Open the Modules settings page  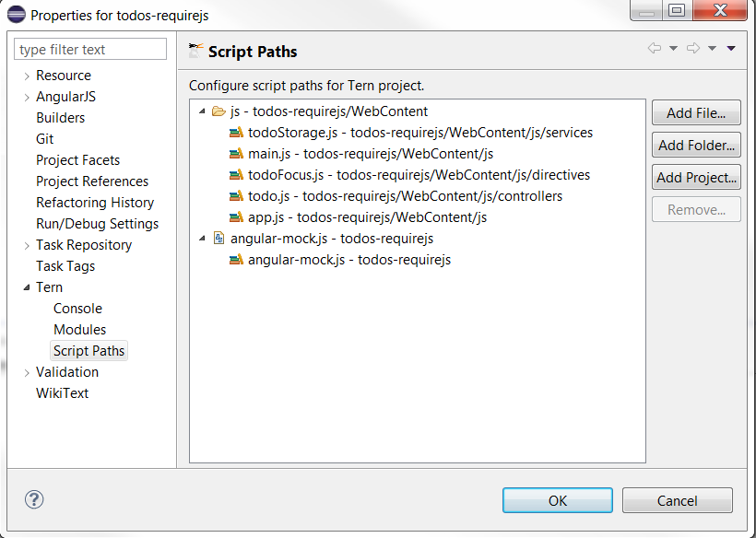(x=79, y=329)
